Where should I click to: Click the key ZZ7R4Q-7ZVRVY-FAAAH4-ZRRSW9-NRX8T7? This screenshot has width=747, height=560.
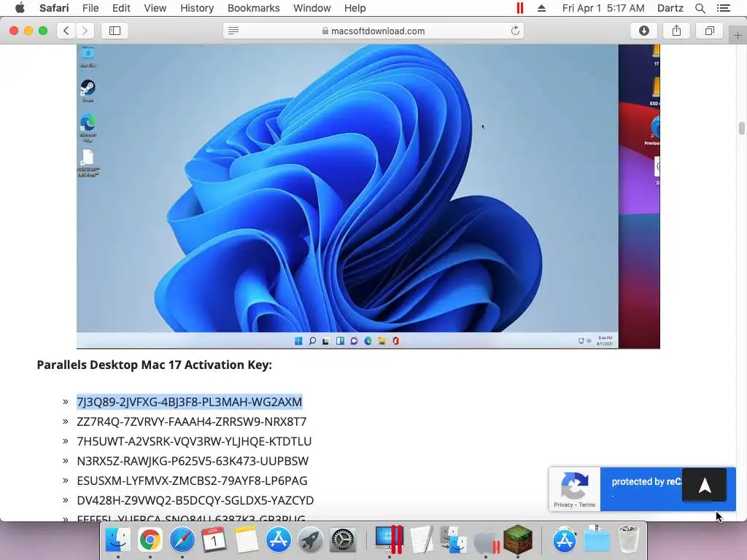coord(192,421)
